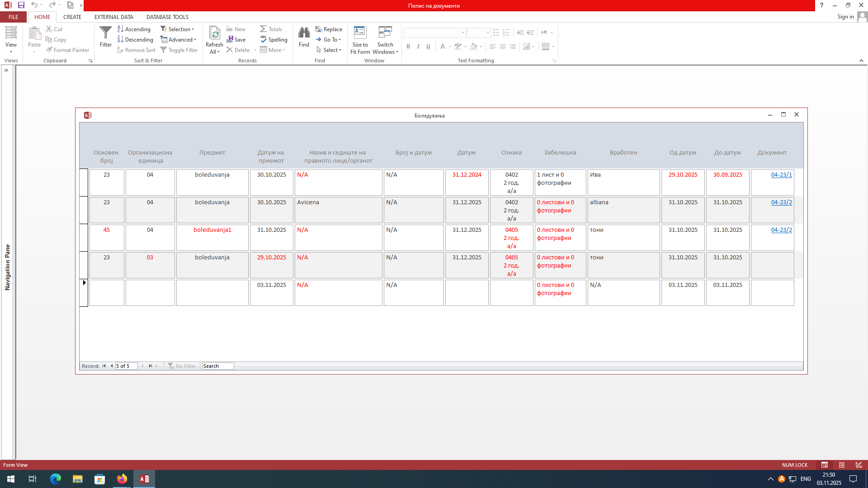Viewport: 868px width, 488px height.
Task: Open Firefox from the taskbar
Action: click(x=122, y=479)
